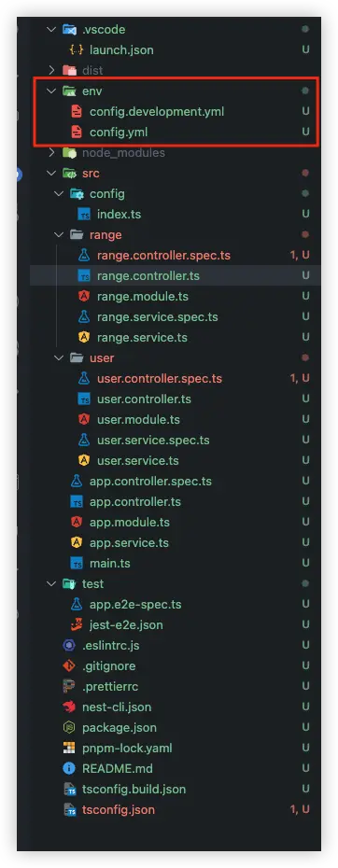Click the Angular icon of range.module.ts

click(x=84, y=296)
